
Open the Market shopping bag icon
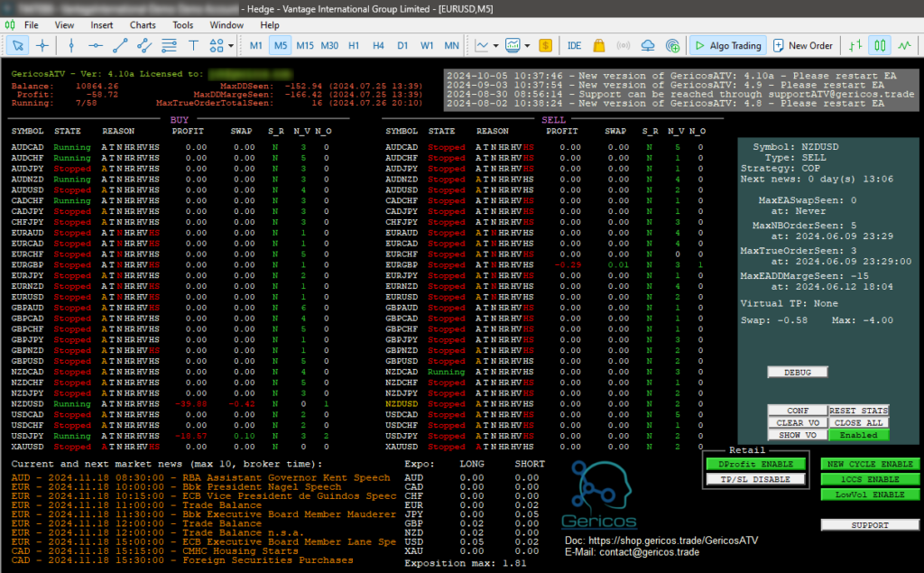click(x=599, y=45)
